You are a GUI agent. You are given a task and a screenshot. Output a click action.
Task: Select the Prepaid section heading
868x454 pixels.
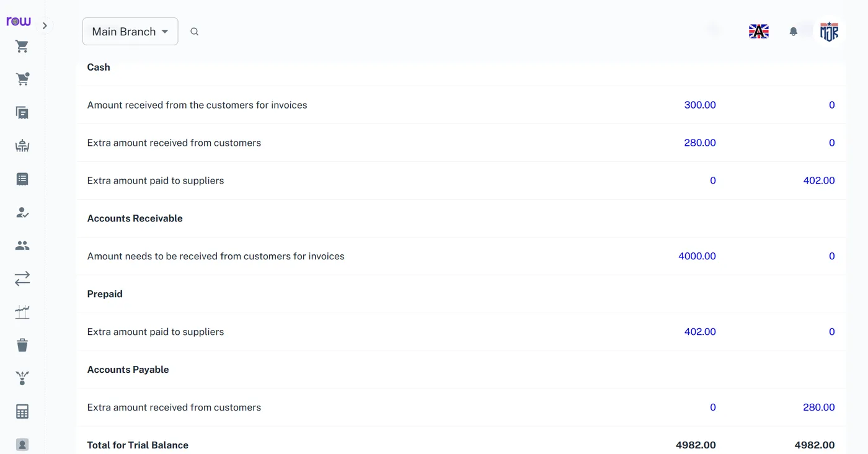pos(105,294)
